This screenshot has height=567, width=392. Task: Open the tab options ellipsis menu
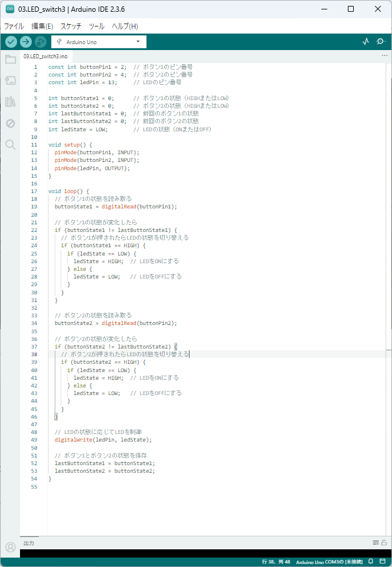click(x=384, y=56)
